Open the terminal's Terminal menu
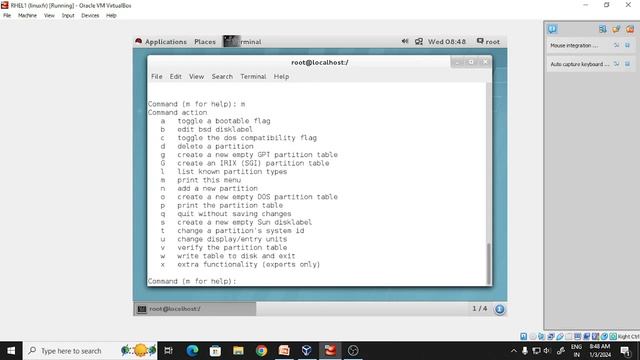This screenshot has width=640, height=360. coord(253,76)
